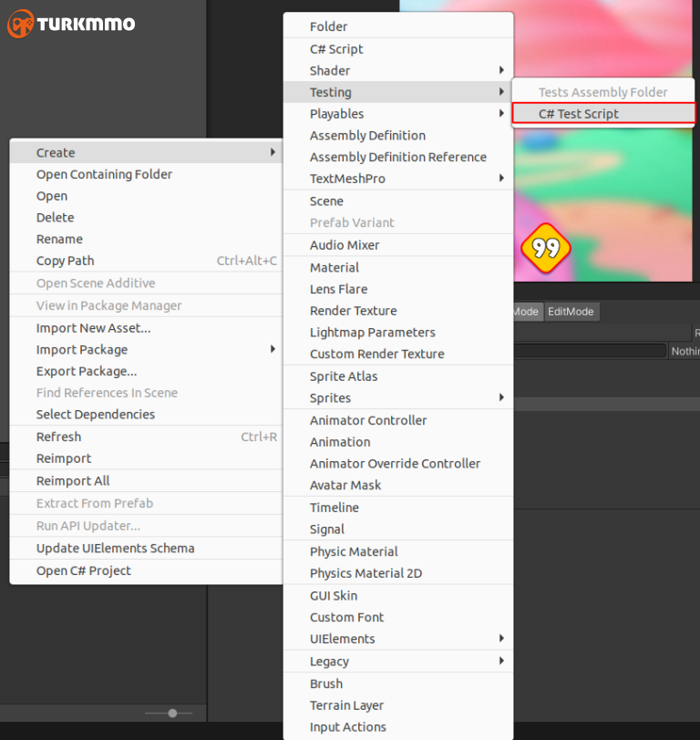Open the Create submenu
Screen dimensions: 700x740
pyautogui.click(x=146, y=152)
